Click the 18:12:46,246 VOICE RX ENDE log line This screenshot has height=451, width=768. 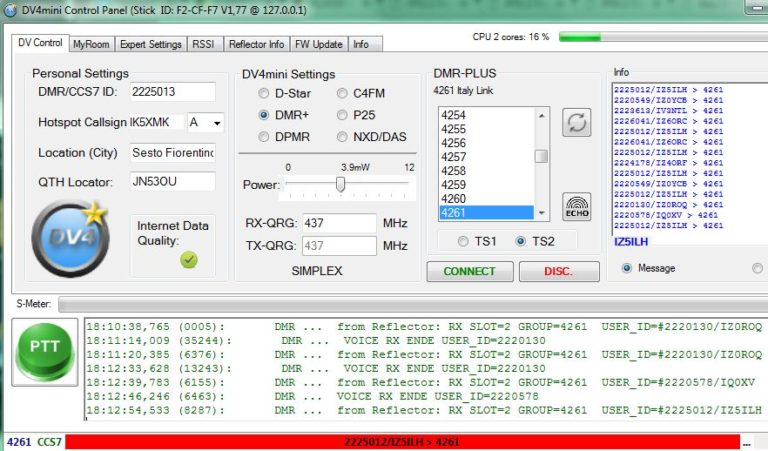point(312,396)
